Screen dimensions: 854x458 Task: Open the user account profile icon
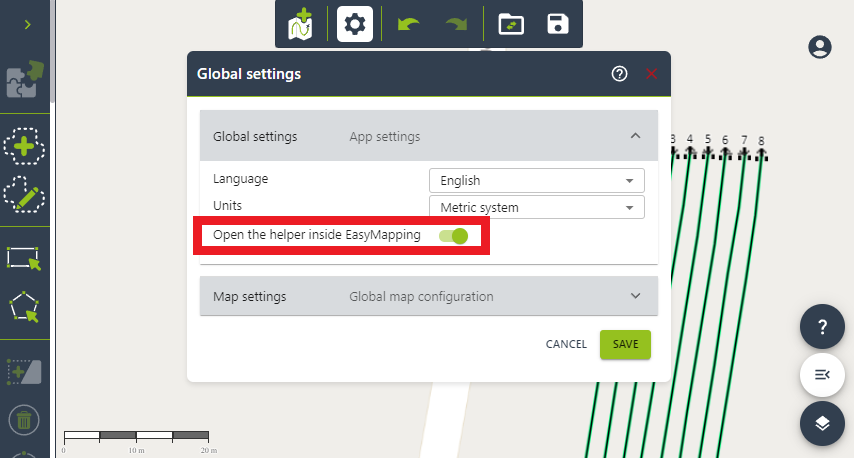click(x=820, y=47)
